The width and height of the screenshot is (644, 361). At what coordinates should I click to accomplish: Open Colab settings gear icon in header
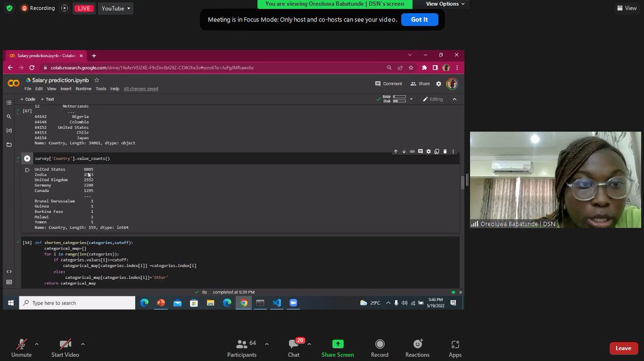438,84
